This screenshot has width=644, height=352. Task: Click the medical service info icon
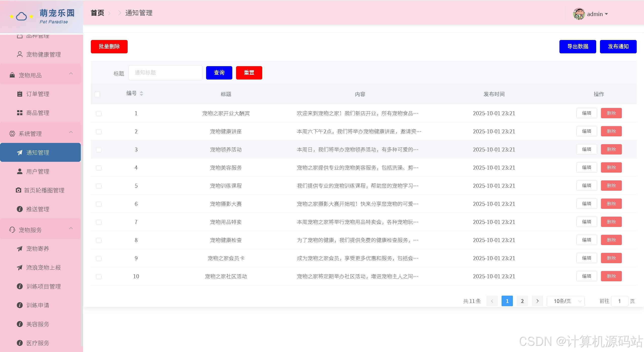click(x=20, y=343)
